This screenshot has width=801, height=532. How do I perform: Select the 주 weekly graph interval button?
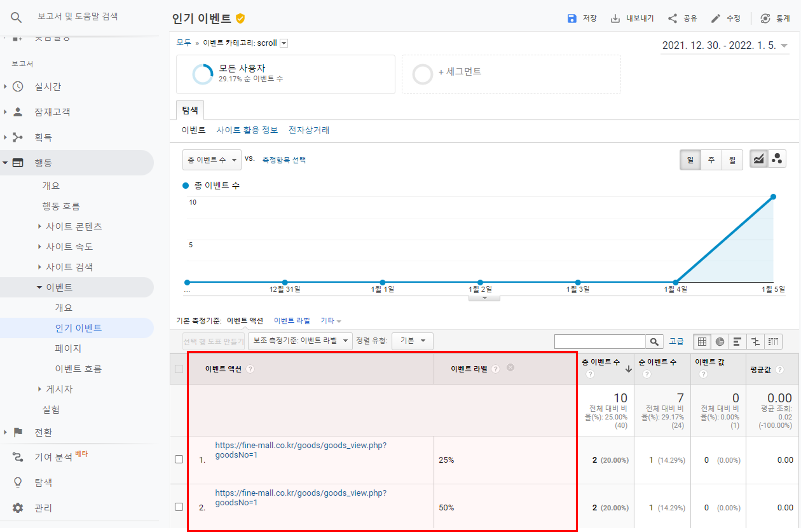[x=711, y=160]
